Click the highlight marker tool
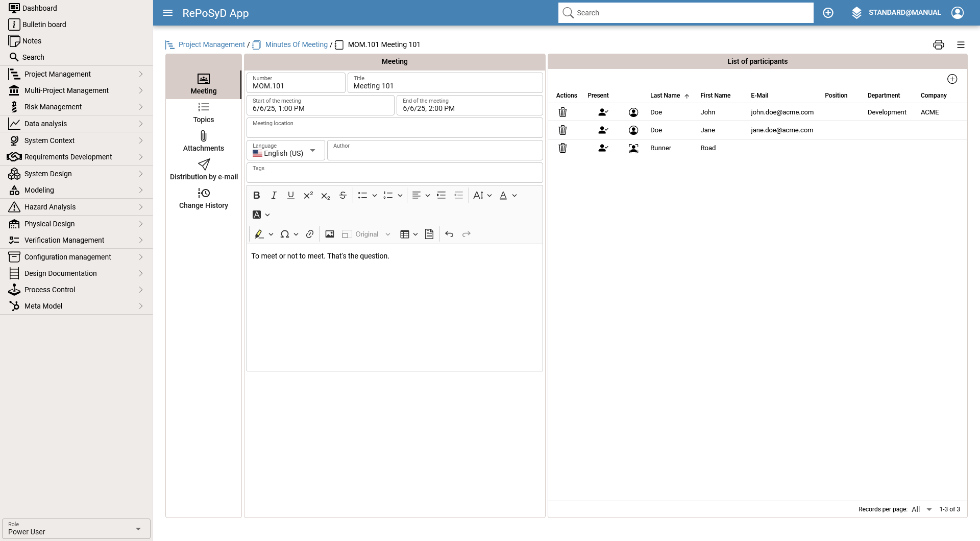The height and width of the screenshot is (541, 980). [259, 234]
